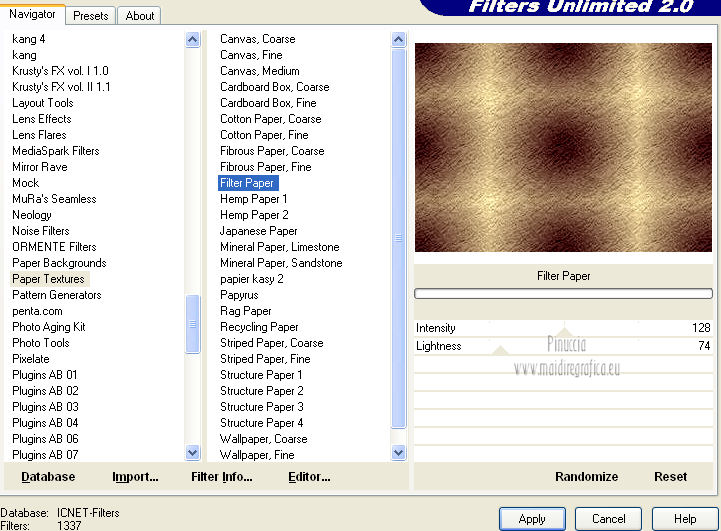721x531 pixels.
Task: Open the filter Editor...
Action: (309, 477)
